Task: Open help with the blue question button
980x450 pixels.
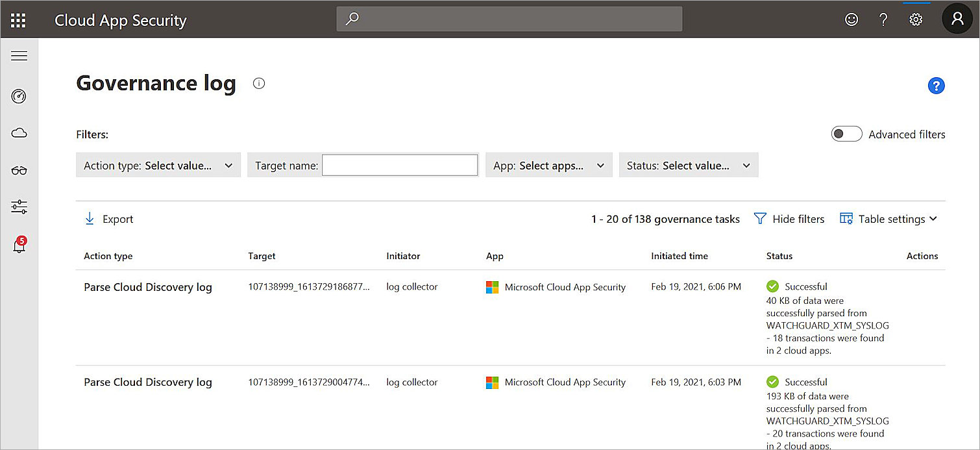Action: click(x=937, y=85)
